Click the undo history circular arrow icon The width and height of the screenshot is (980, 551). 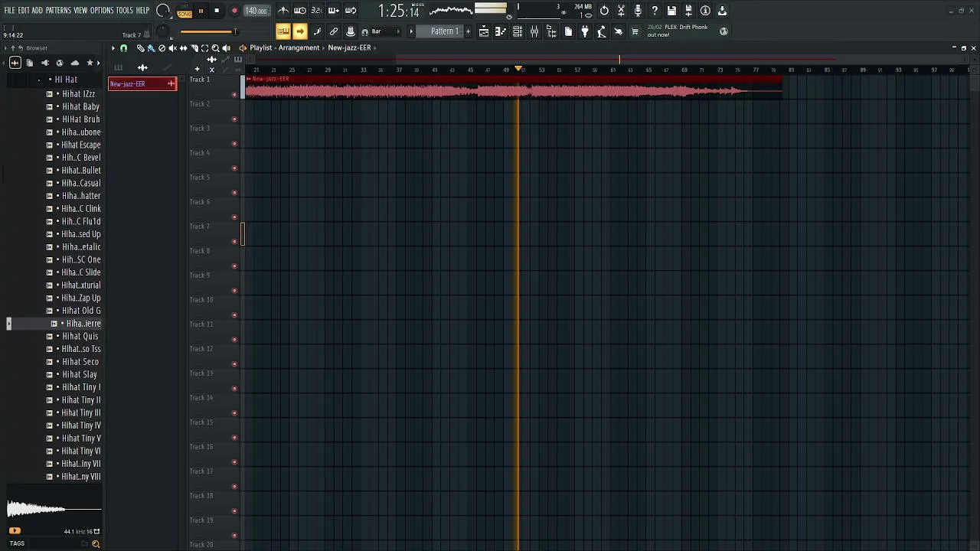604,11
